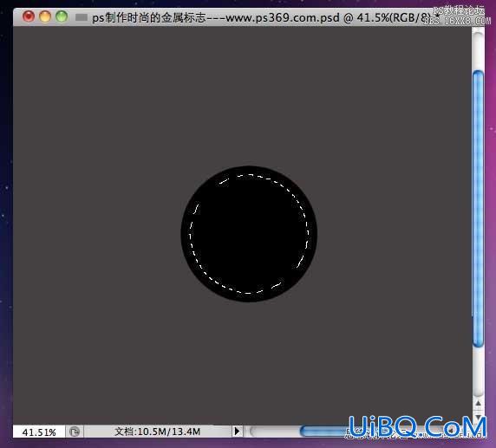
Task: Click the vertical scroll track below the thumb
Action: [x=478, y=372]
